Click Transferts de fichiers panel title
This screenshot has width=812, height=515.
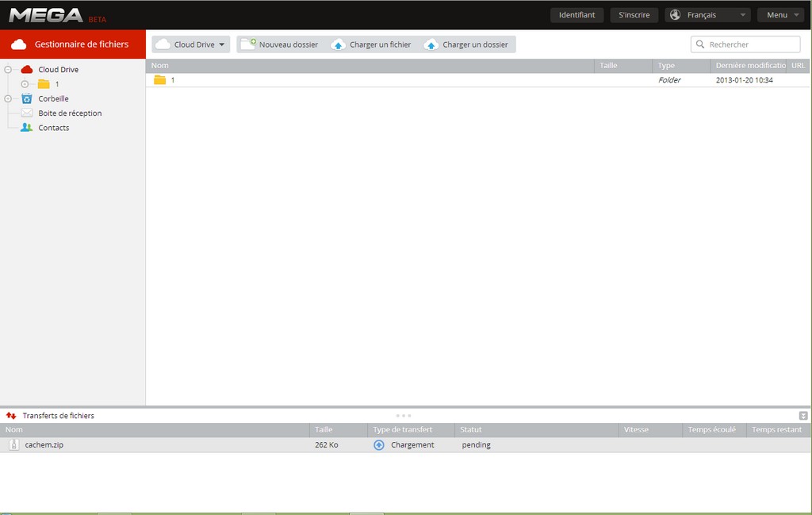point(59,416)
